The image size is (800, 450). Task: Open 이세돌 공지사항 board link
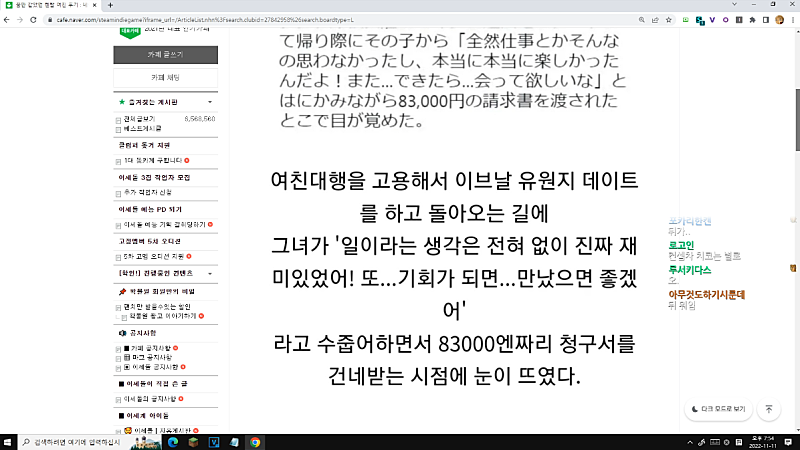click(x=155, y=367)
